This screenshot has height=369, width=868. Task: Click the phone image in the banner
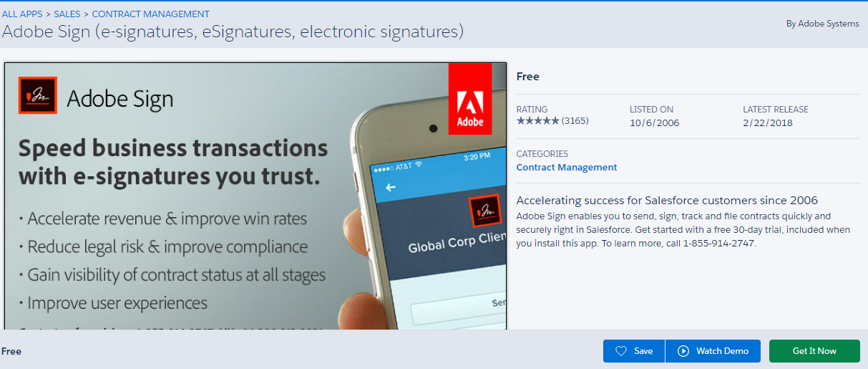coord(429,215)
